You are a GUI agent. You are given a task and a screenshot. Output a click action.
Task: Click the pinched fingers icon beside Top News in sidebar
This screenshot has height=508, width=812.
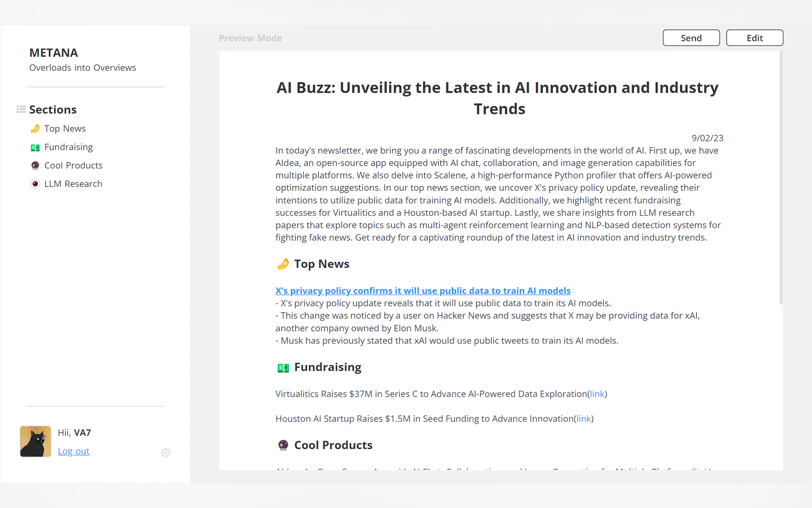point(35,129)
